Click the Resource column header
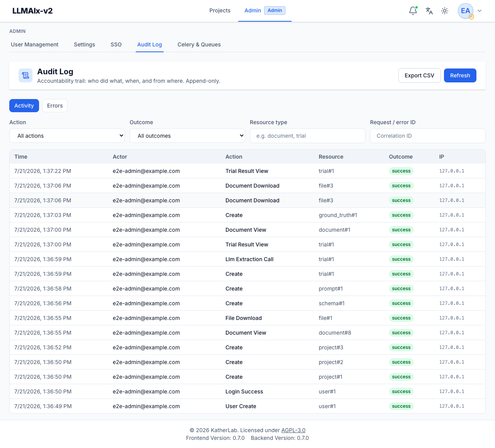Viewport: 495px width, 448px height. click(x=331, y=157)
